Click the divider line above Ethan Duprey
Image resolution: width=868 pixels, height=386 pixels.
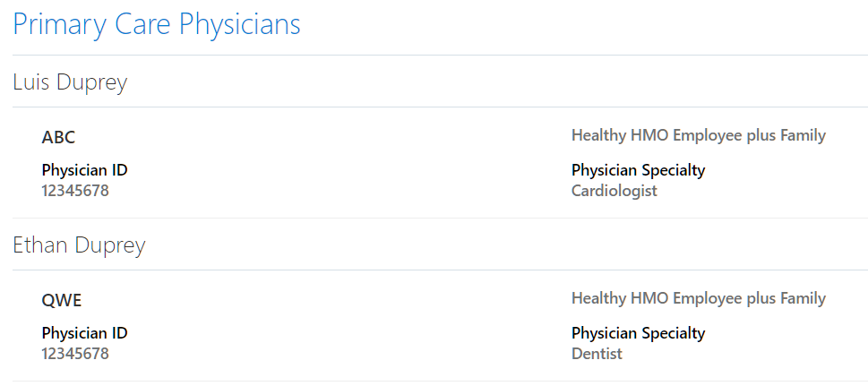click(x=440, y=219)
